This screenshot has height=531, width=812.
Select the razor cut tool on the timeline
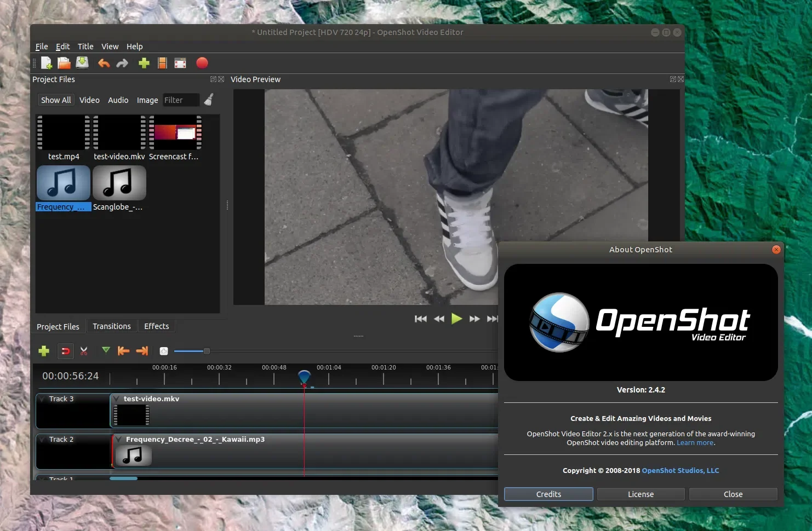coord(84,351)
